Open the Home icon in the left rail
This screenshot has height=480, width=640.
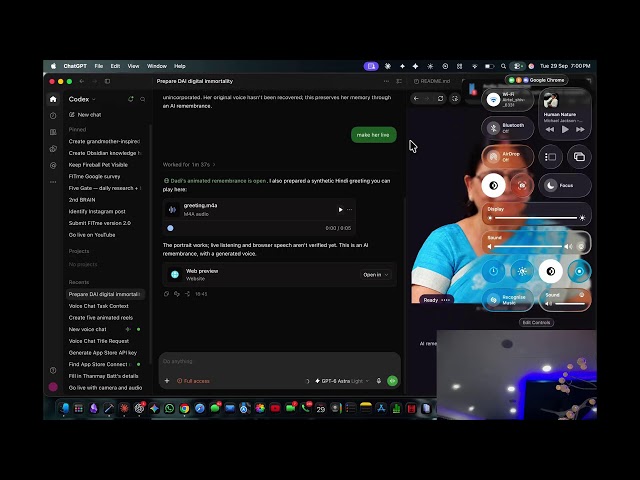(53, 99)
